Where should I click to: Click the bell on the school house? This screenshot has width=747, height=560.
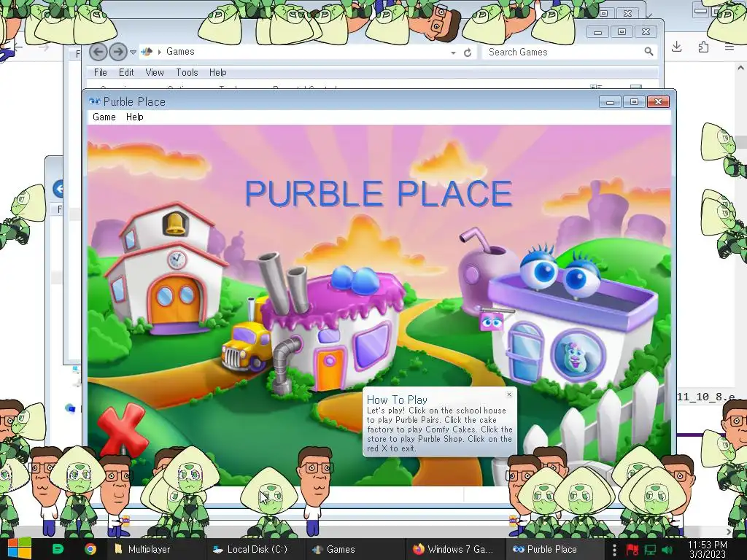pos(175,223)
